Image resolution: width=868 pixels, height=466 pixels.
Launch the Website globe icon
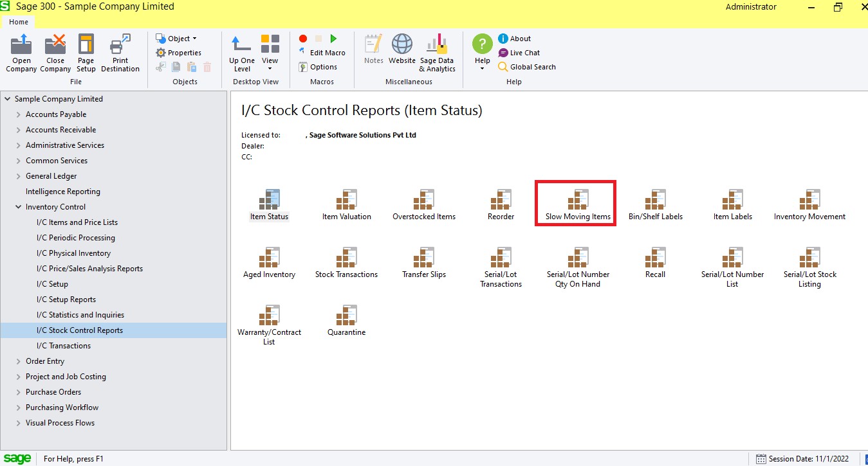pos(402,49)
